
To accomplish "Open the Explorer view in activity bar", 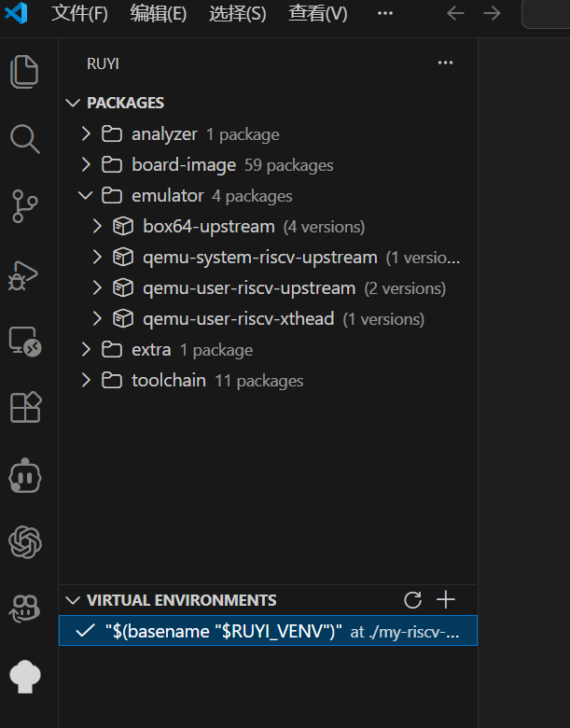I will coord(24,72).
